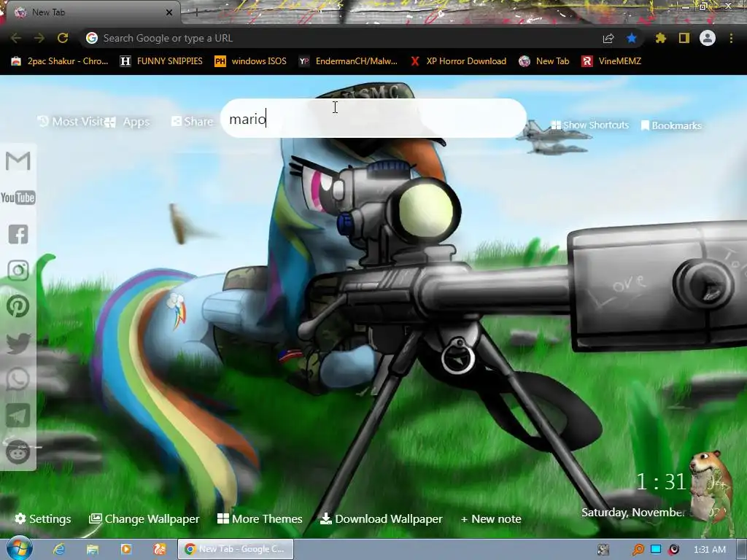Viewport: 747px width, 560px height.
Task: Click the dark round tray icon
Action: [673, 550]
